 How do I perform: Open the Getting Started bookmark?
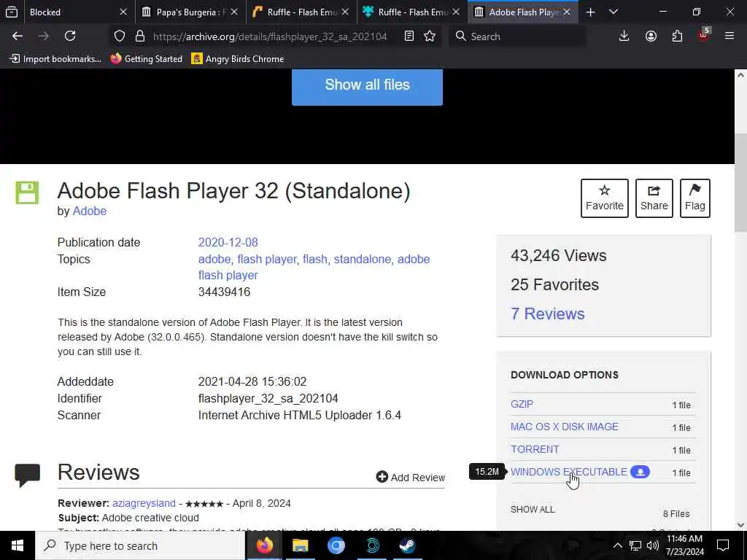[x=146, y=58]
